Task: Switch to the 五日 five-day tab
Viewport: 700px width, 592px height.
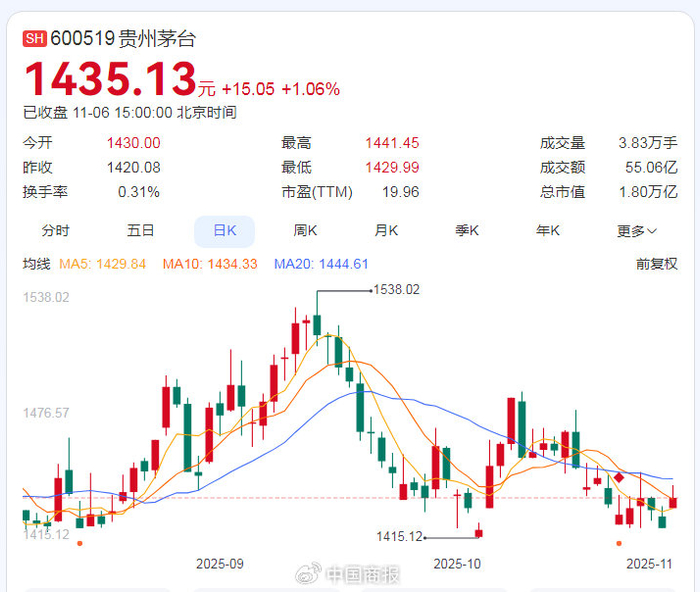Action: [x=140, y=231]
